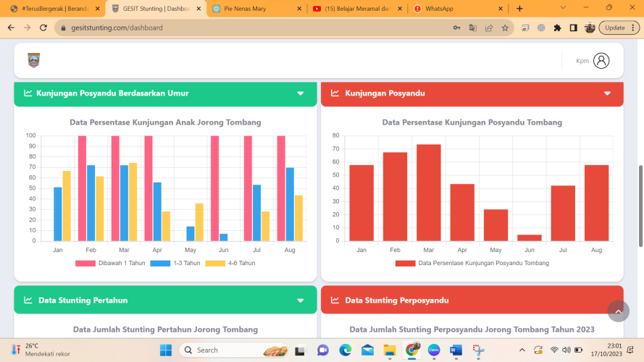This screenshot has height=362, width=644.
Task: Bookmark this page with the star icon
Action: [x=505, y=28]
